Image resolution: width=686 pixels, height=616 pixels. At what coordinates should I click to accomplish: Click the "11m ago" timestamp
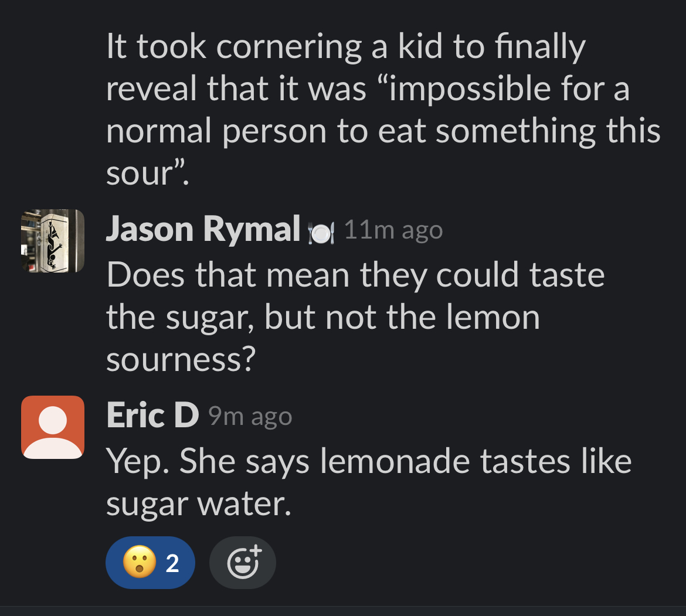tap(393, 230)
